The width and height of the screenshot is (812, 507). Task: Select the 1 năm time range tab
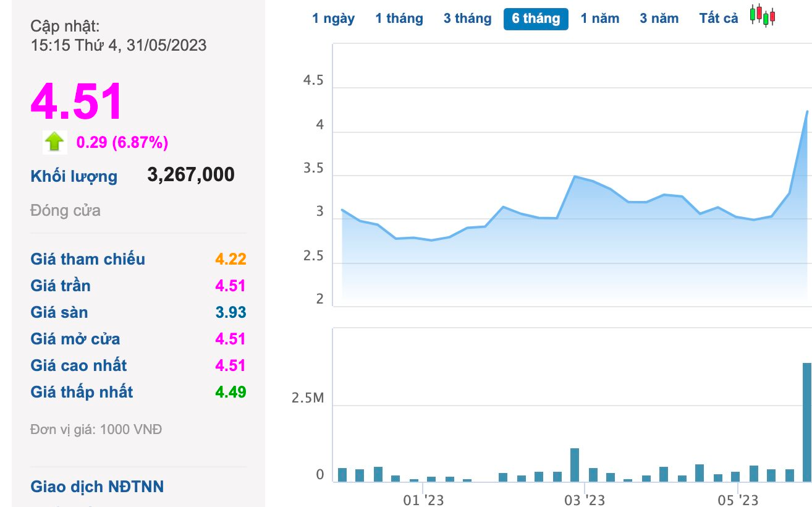point(600,19)
